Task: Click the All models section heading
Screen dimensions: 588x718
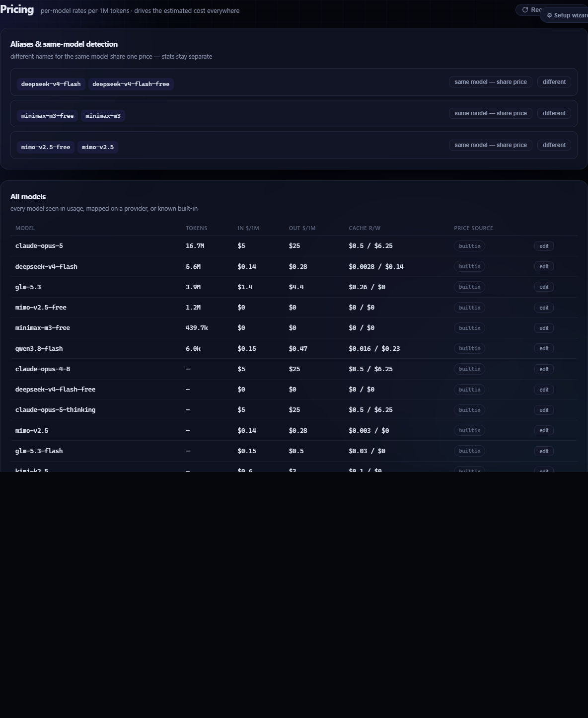Action: 28,197
